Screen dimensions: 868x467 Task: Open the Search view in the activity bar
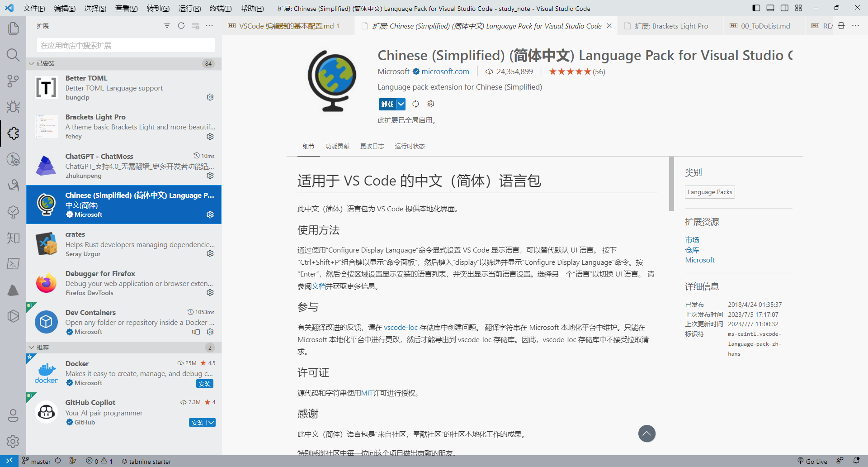coord(13,55)
